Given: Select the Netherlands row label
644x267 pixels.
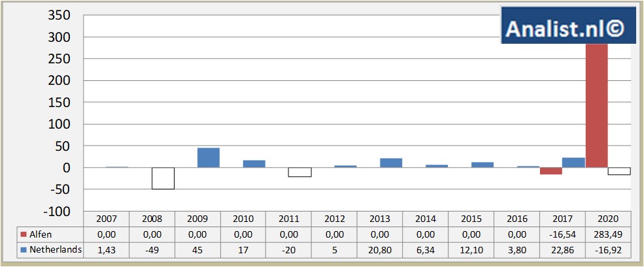Looking at the screenshot, I should (x=54, y=249).
